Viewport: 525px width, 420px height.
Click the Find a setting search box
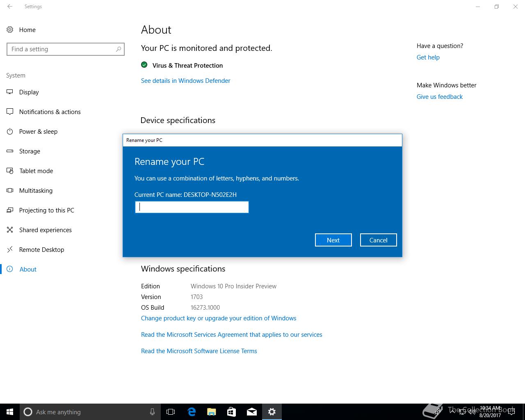66,49
